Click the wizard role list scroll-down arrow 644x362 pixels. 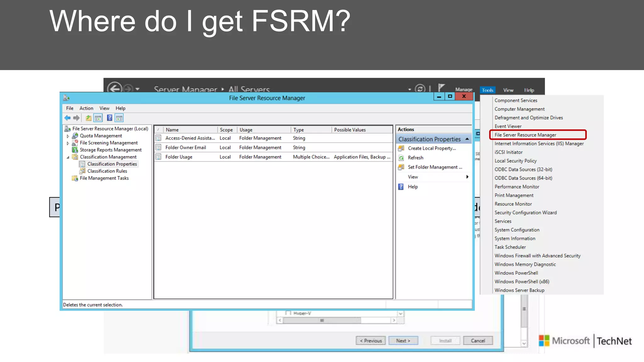click(400, 314)
